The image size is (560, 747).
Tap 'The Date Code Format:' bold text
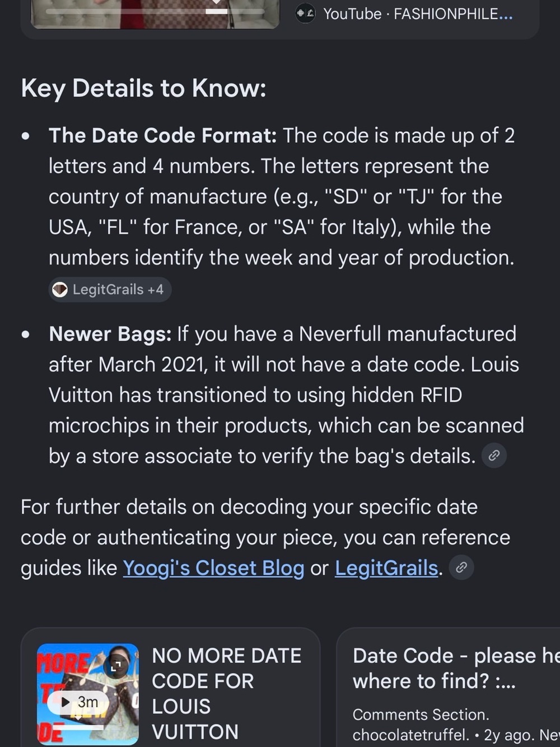click(163, 136)
